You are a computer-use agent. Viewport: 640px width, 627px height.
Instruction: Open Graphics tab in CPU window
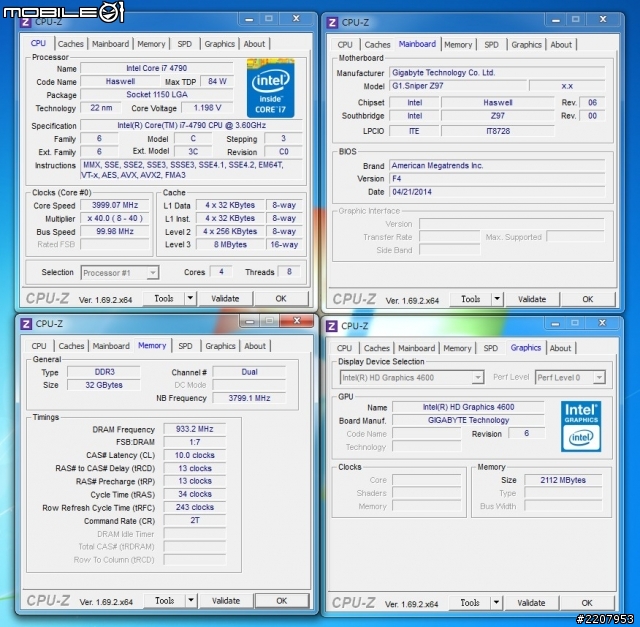coord(220,44)
